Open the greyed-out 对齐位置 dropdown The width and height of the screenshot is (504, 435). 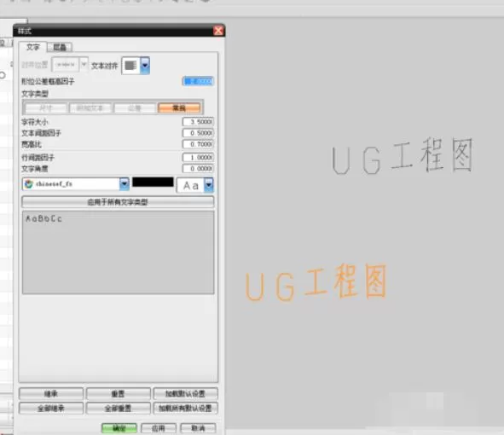(x=84, y=65)
